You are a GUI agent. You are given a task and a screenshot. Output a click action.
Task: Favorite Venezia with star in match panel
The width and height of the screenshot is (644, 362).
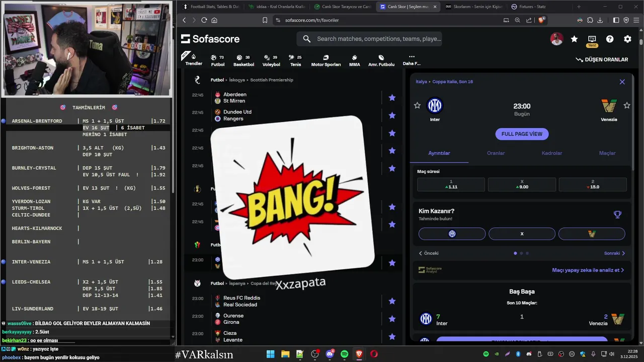coord(627,105)
